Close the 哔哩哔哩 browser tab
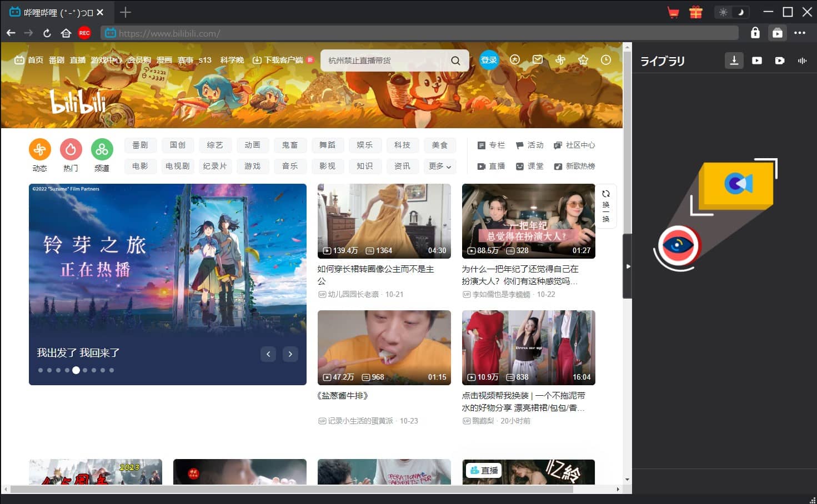 (100, 12)
